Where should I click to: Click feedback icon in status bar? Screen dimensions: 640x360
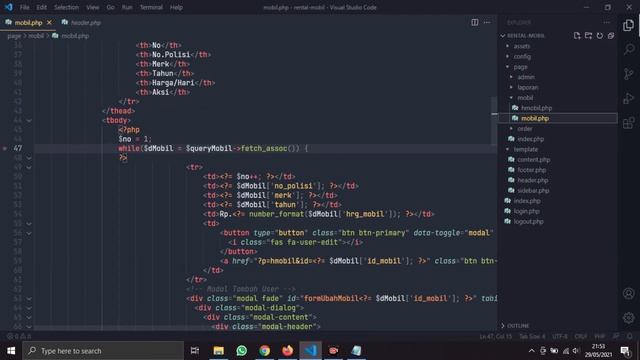[x=616, y=336]
